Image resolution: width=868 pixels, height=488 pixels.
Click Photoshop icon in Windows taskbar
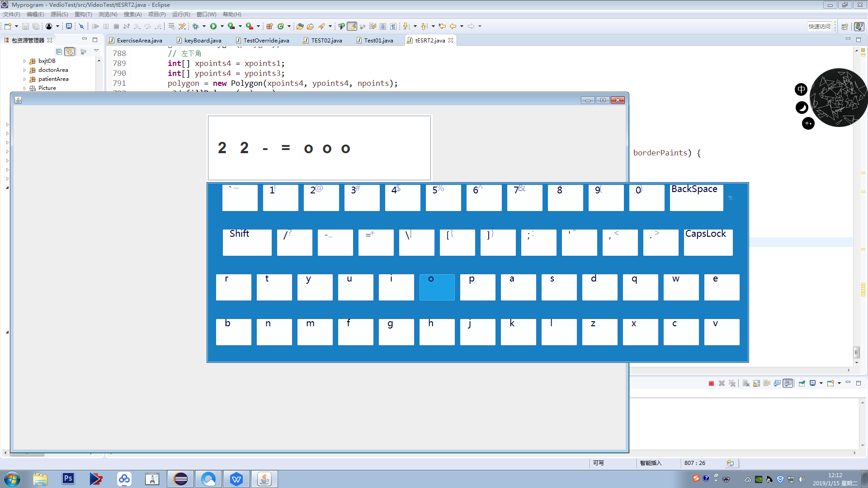[x=68, y=479]
